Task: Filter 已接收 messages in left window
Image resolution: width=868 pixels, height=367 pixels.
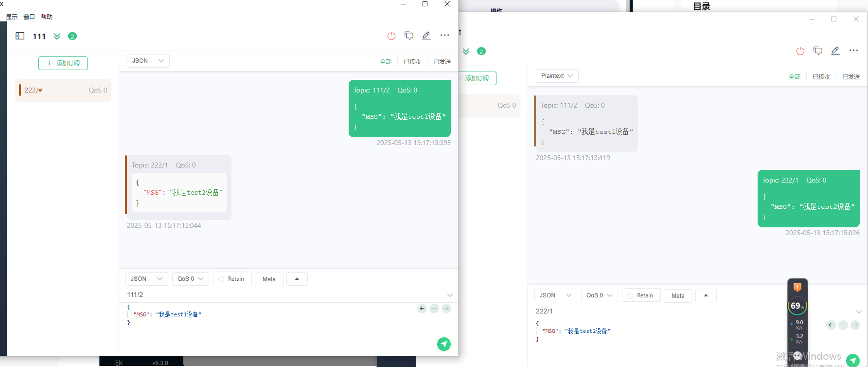Action: coord(412,62)
